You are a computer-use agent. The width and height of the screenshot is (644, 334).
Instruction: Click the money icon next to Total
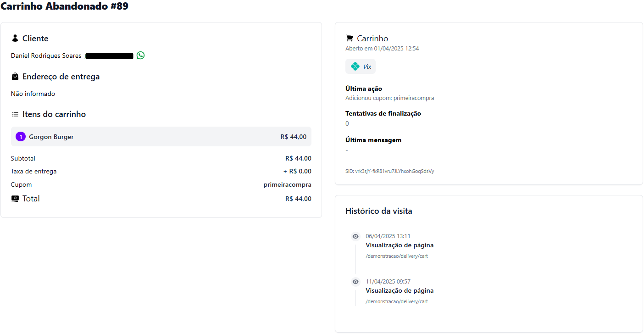point(15,199)
